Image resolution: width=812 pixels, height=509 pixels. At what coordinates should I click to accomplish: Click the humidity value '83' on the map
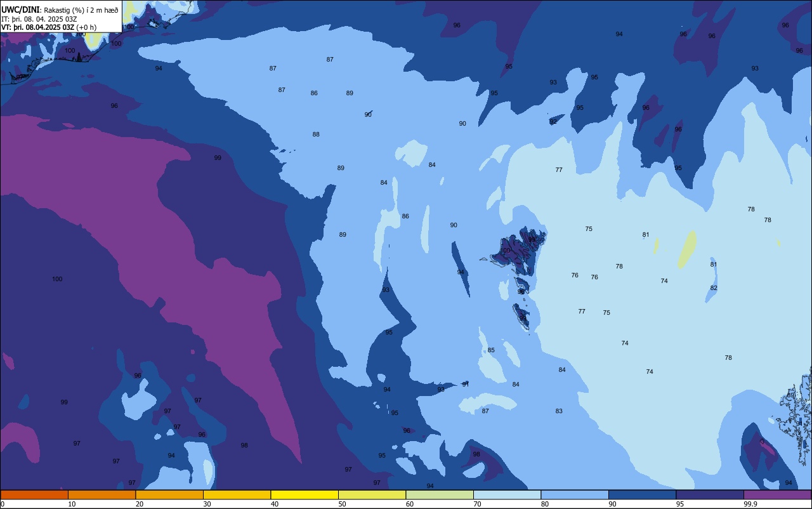[x=559, y=411]
